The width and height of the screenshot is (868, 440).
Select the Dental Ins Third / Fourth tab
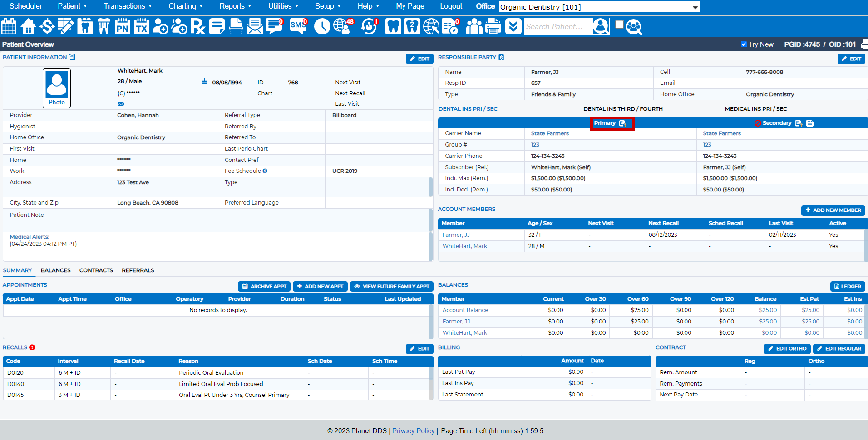(x=623, y=109)
